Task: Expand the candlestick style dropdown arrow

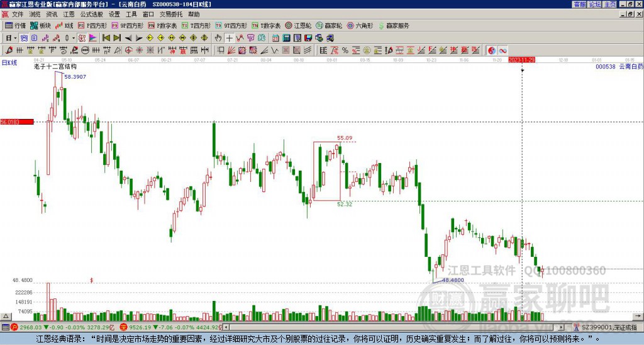Action: coord(74,38)
